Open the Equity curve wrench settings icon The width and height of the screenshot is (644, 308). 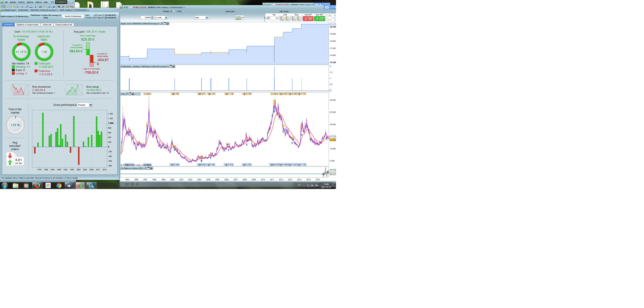(x=162, y=23)
